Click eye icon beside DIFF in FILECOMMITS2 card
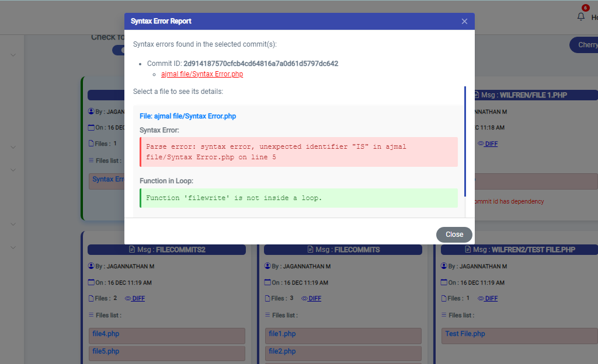This screenshot has width=598, height=364. coord(128,298)
